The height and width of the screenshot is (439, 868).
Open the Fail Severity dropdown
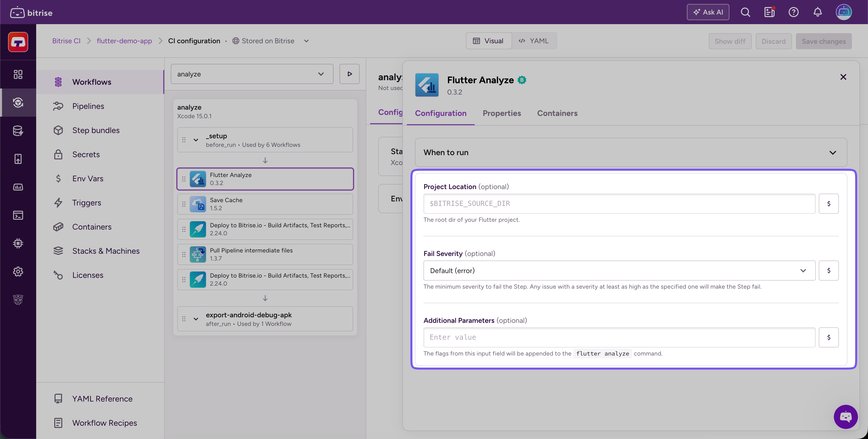(619, 270)
